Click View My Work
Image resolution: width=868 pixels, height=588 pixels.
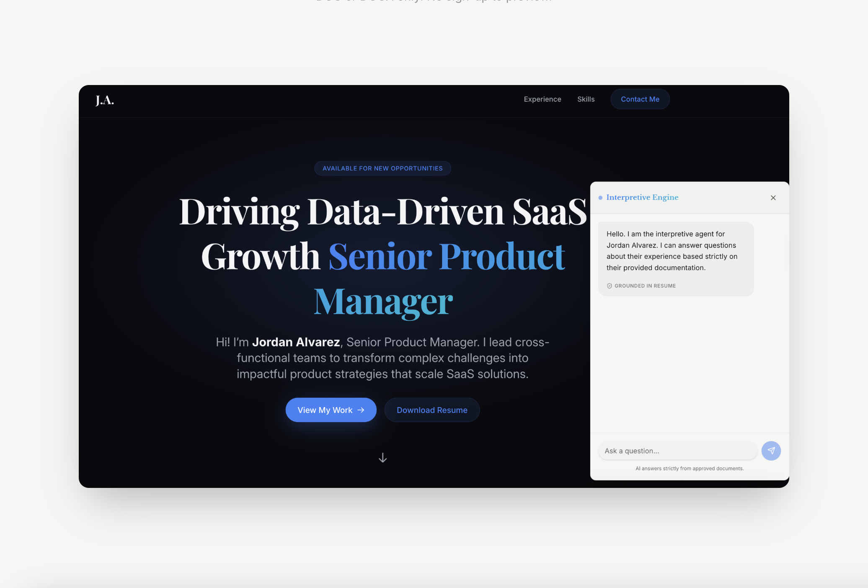[x=331, y=410]
